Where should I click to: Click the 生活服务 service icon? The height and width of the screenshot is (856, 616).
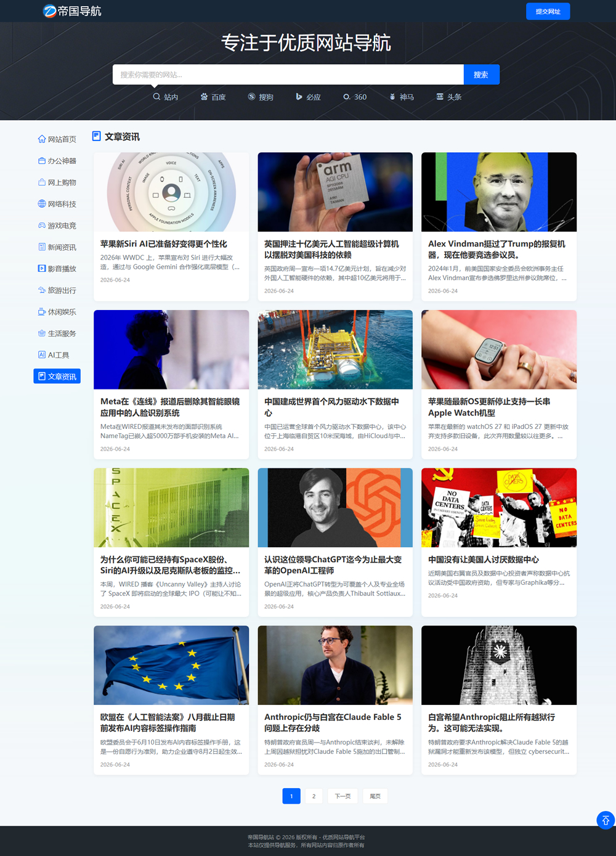click(42, 333)
